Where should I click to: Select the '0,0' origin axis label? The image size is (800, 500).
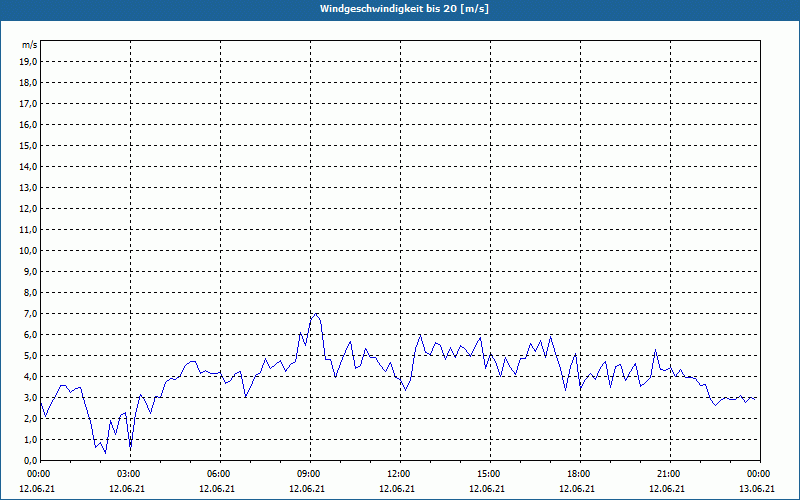tap(31, 461)
